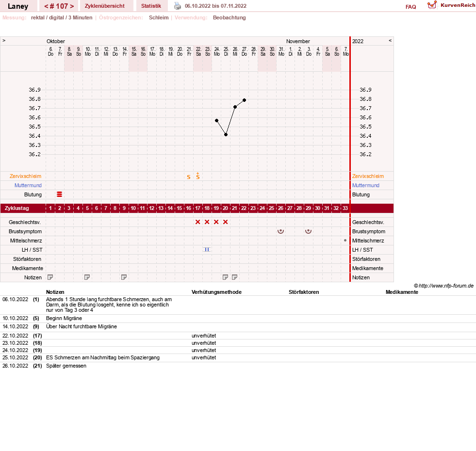The height and width of the screenshot is (451, 476).
Task: Click the printer icon in header
Action: tap(178, 6)
